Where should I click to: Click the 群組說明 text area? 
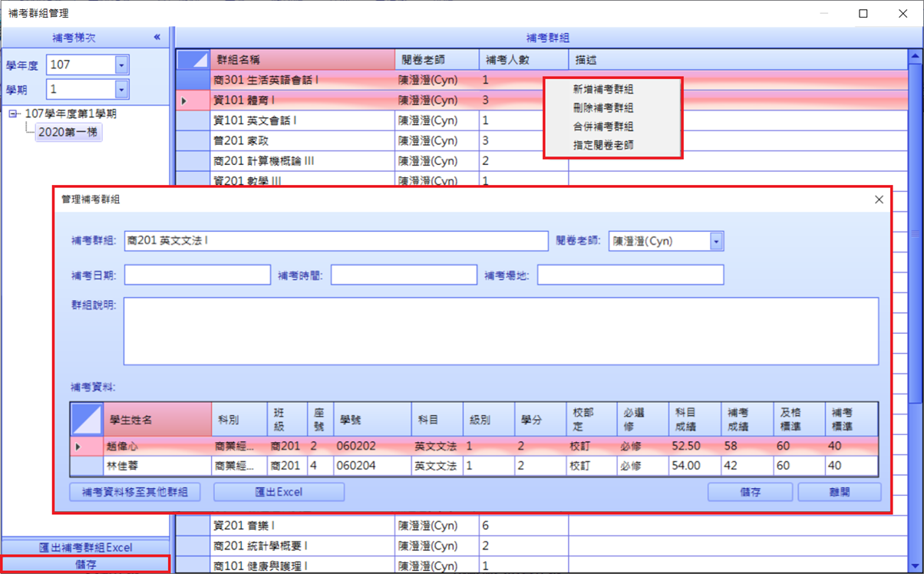point(500,331)
